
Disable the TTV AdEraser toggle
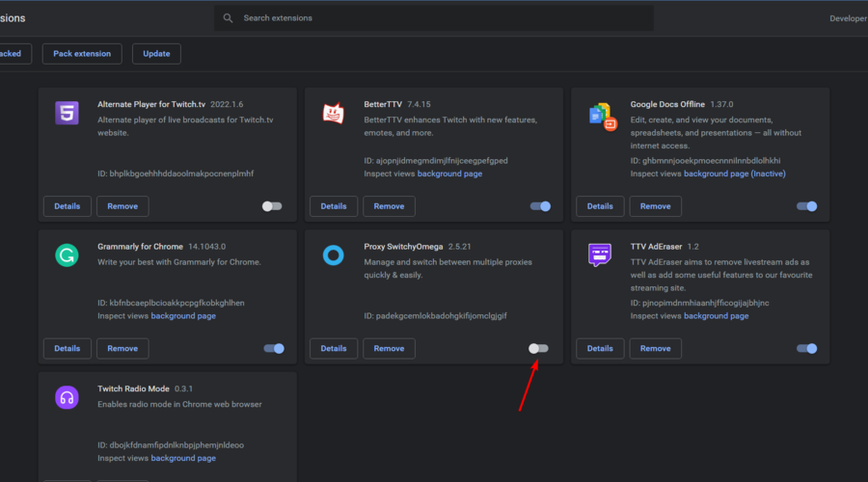806,348
